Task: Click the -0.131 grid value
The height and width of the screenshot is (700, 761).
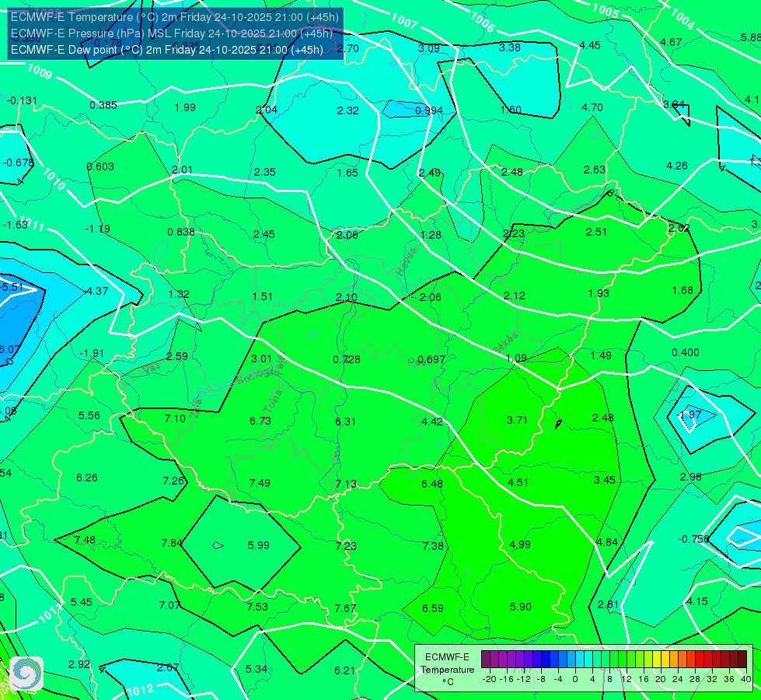Action: (22, 100)
